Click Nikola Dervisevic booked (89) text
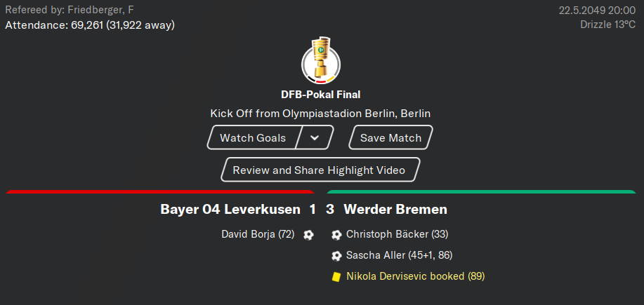644x305 pixels. pos(416,276)
